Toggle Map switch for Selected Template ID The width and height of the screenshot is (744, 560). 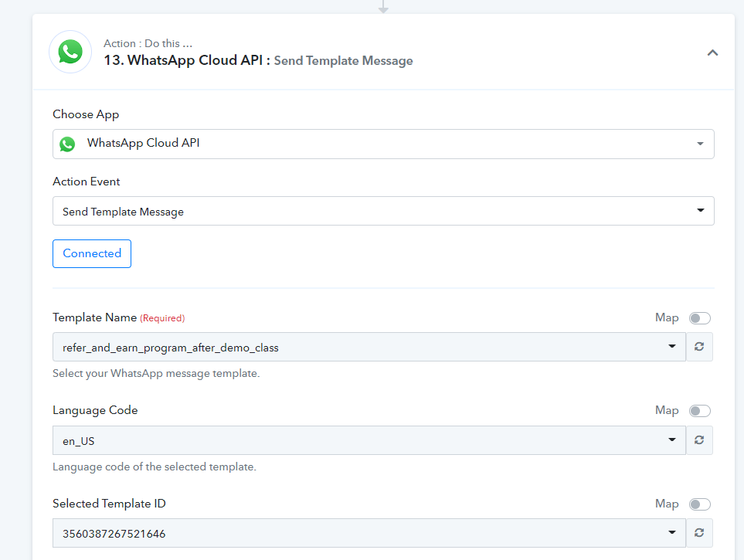pyautogui.click(x=699, y=504)
